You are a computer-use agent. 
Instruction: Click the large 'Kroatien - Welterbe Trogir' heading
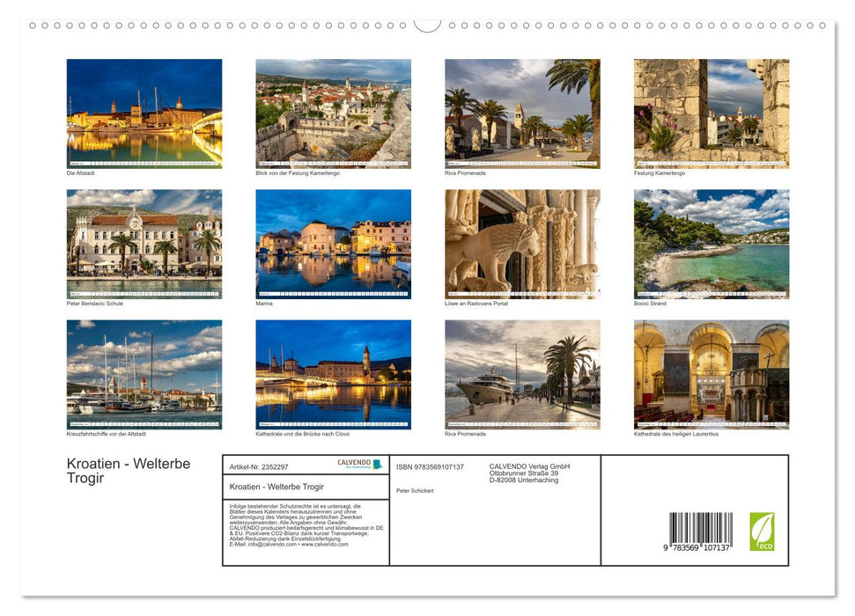[x=129, y=471]
